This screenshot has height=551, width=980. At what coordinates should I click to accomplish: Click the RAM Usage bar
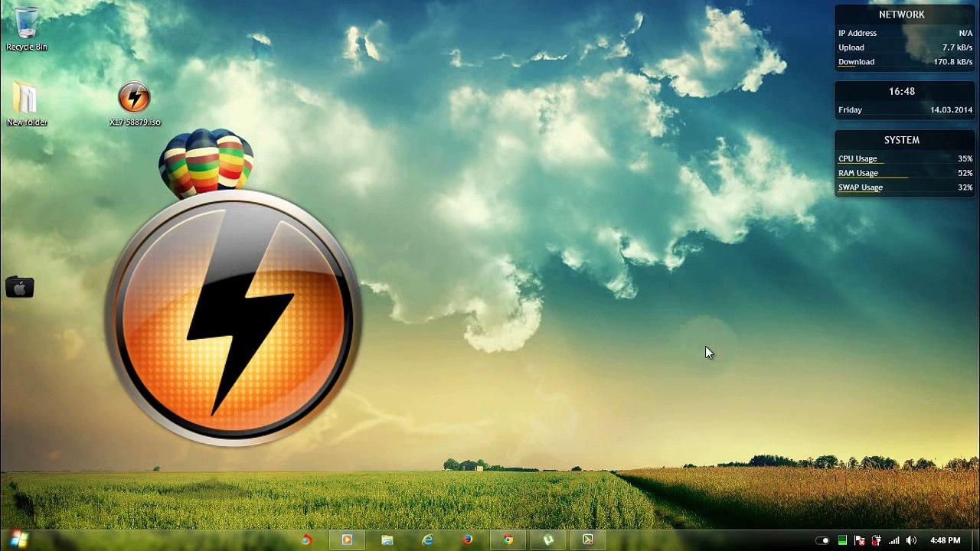905,173
